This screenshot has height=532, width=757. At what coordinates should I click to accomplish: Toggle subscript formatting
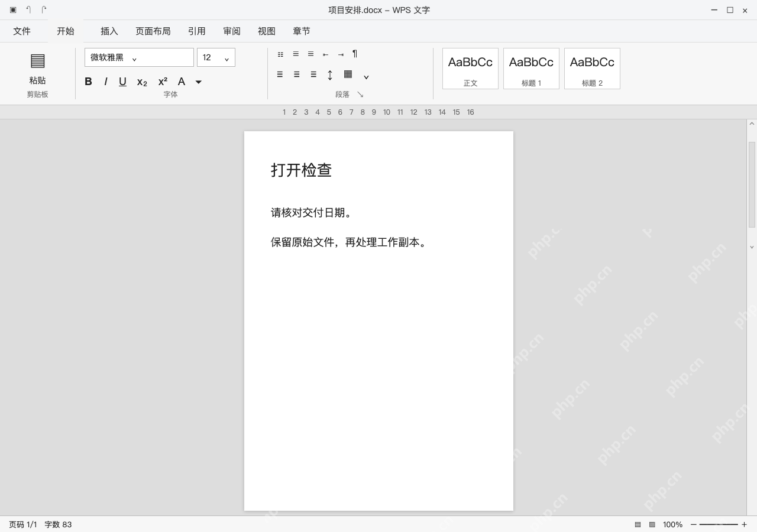pos(142,82)
